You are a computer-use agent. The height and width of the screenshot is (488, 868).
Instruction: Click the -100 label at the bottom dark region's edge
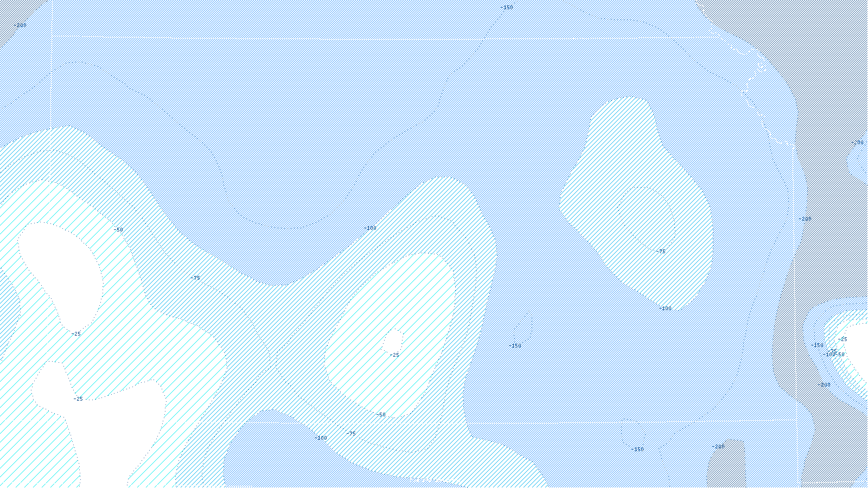click(x=321, y=438)
